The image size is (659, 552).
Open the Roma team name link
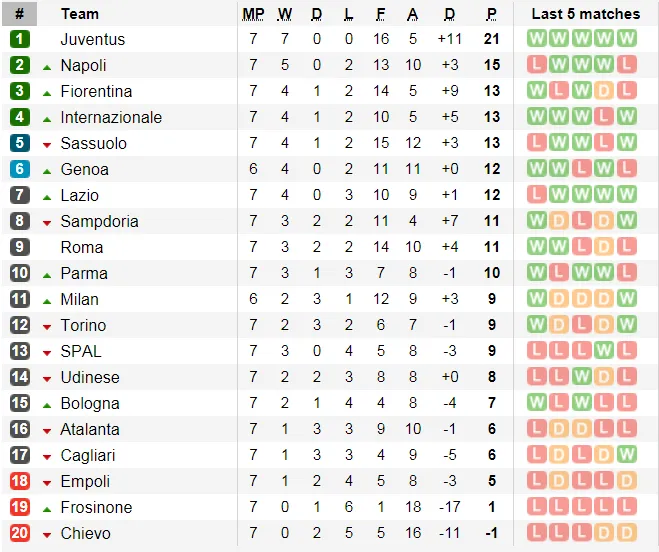coord(81,247)
